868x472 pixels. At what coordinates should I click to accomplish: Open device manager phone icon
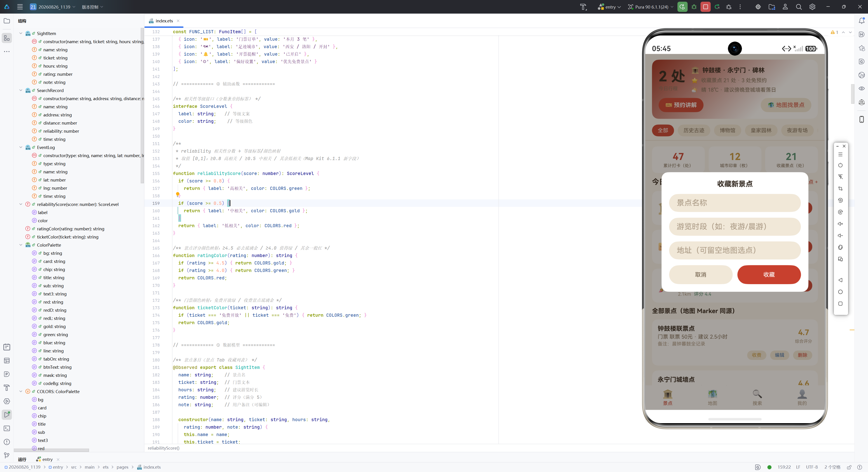[x=861, y=119]
